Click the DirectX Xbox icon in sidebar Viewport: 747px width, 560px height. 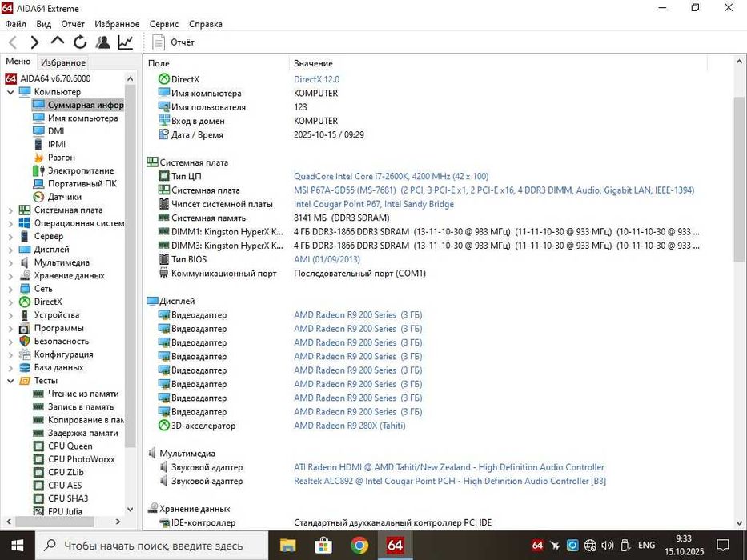pos(25,302)
